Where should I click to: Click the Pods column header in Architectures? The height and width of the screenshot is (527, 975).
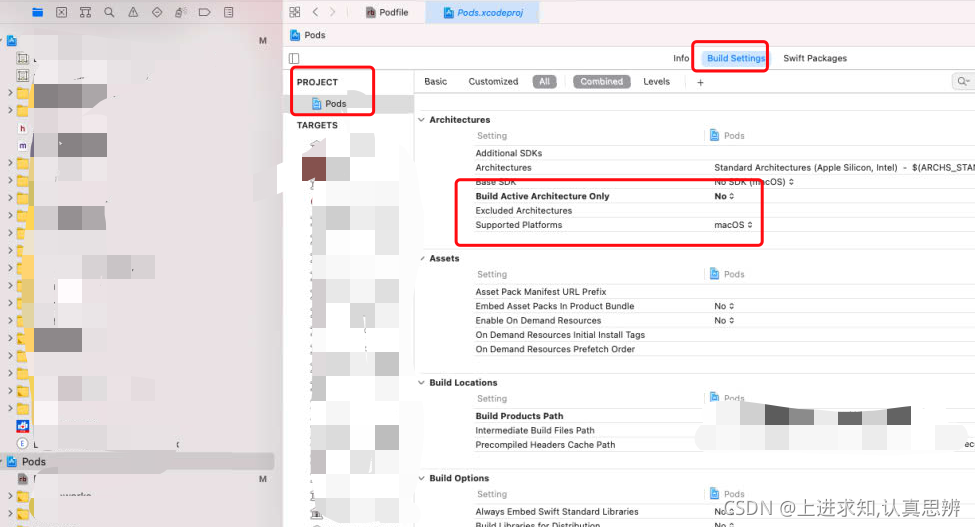(728, 135)
